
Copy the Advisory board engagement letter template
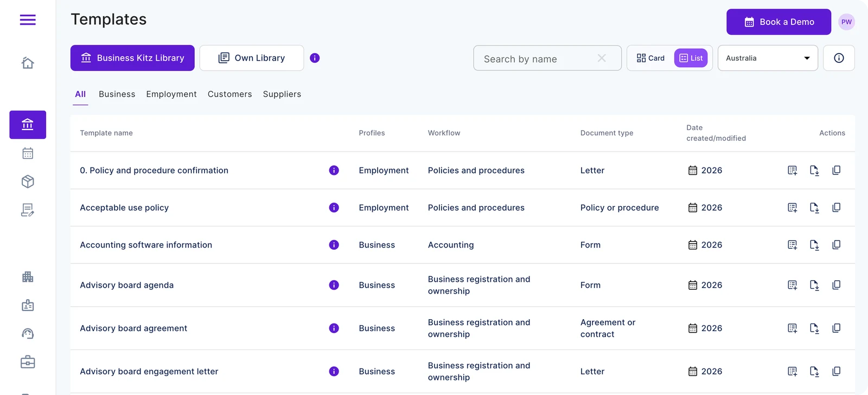point(837,371)
